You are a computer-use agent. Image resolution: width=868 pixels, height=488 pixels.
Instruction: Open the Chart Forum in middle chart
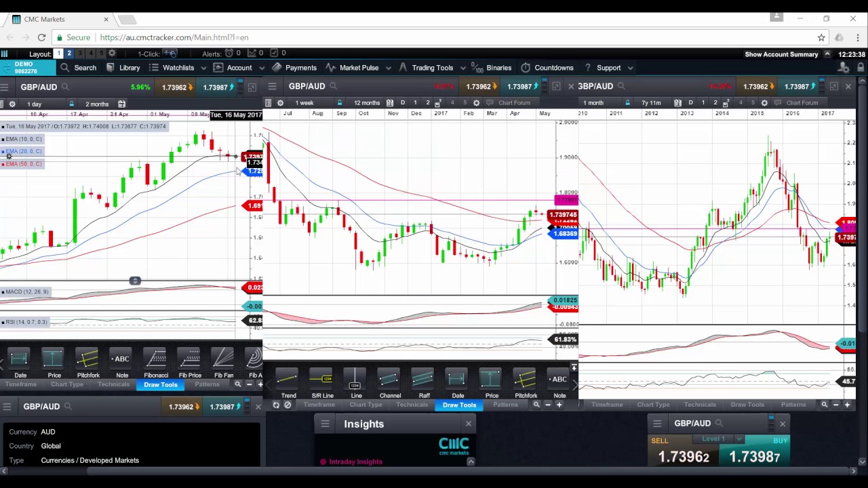514,103
